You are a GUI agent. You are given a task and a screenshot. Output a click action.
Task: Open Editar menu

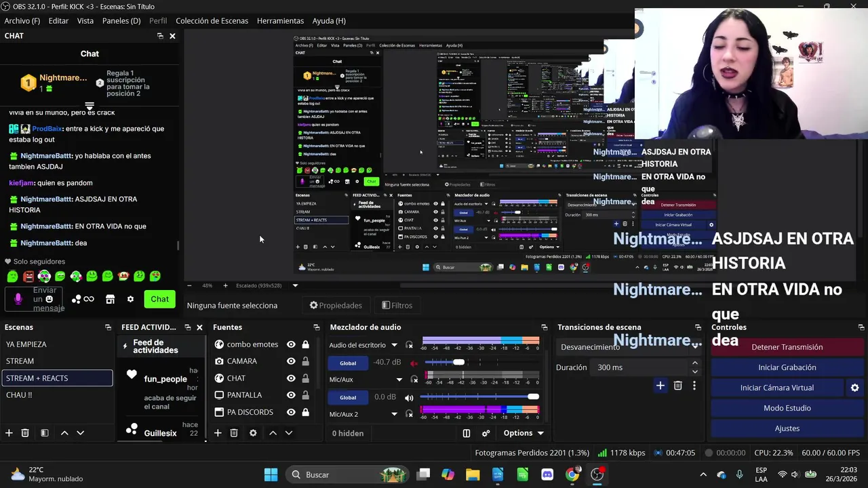click(58, 21)
